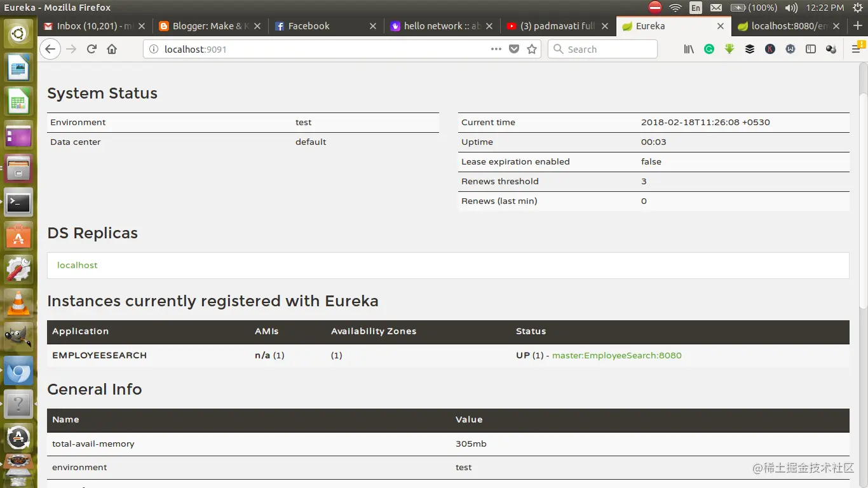The image size is (868, 488).
Task: Open the stacked layers extension icon
Action: (x=750, y=49)
